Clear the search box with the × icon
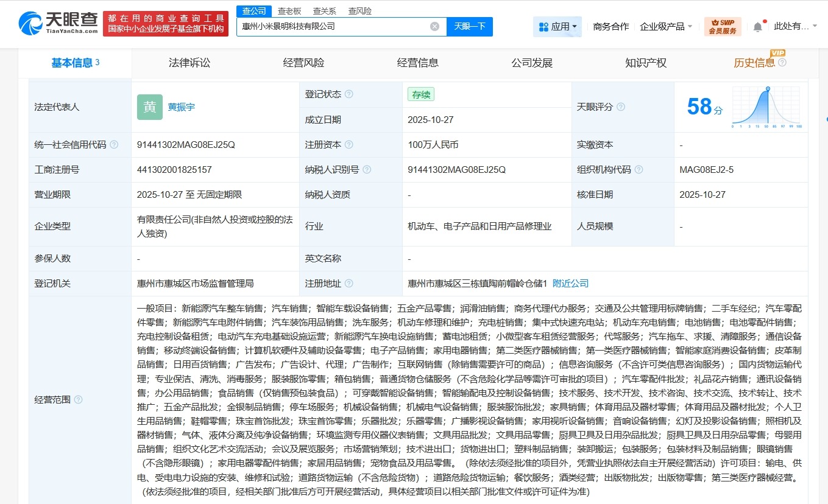This screenshot has width=828, height=504. (x=434, y=26)
